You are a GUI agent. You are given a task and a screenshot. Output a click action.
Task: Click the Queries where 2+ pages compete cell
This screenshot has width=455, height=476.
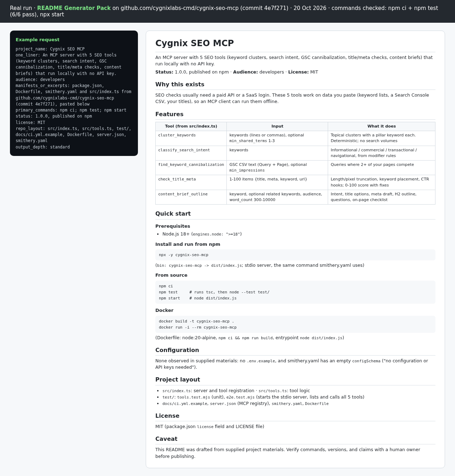pos(381,168)
